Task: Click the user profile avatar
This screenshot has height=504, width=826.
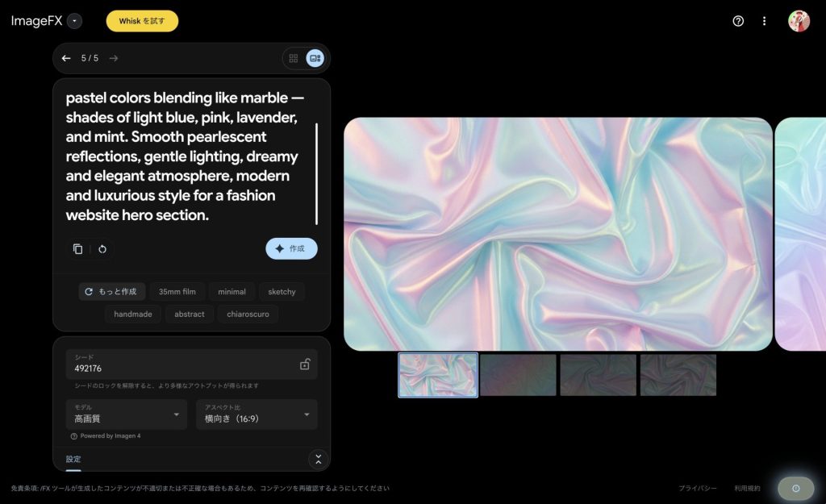Action: tap(799, 21)
